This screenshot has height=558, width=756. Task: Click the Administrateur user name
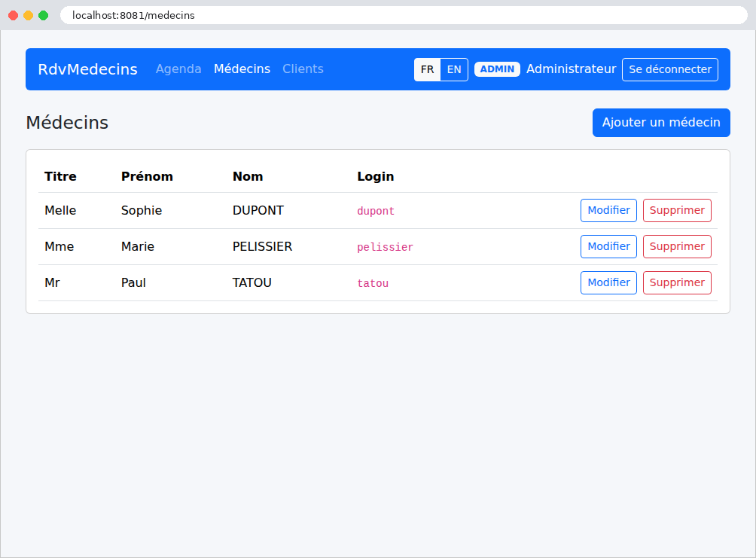point(571,69)
